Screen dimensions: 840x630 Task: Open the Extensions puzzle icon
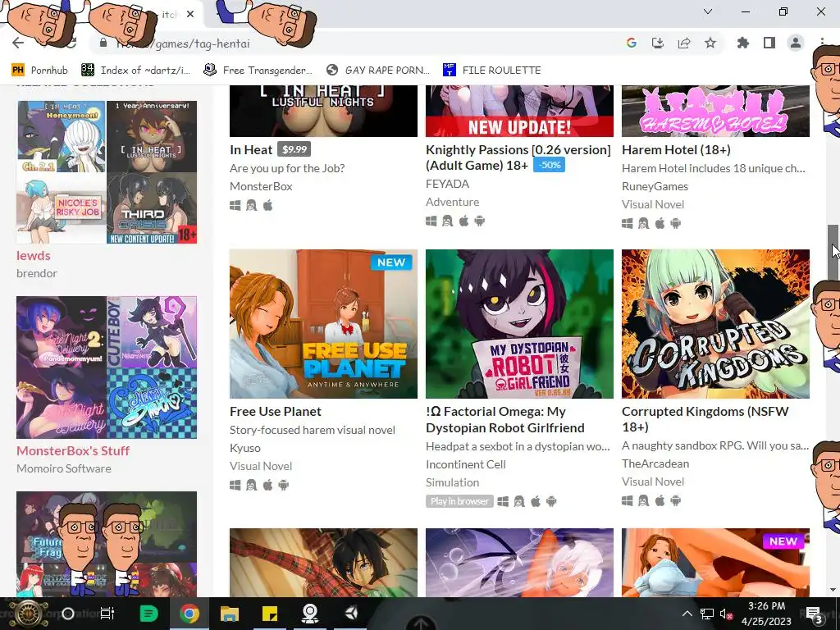(743, 43)
